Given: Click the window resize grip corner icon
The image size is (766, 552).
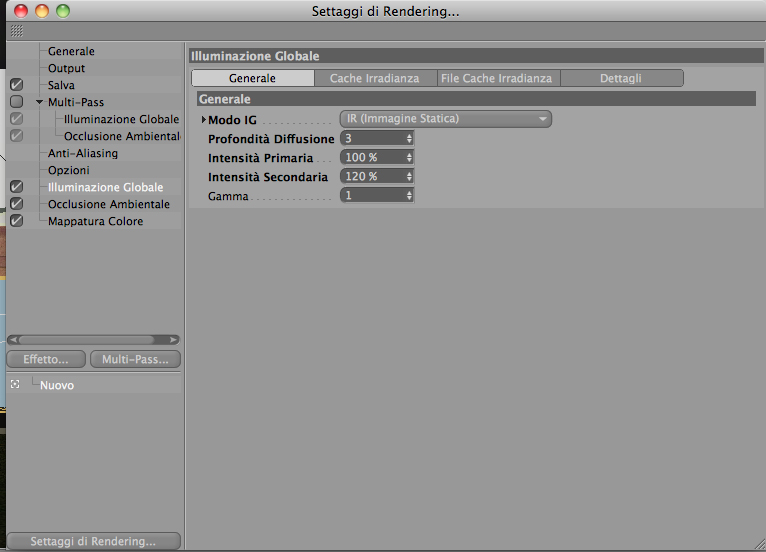Looking at the screenshot, I should (x=760, y=544).
